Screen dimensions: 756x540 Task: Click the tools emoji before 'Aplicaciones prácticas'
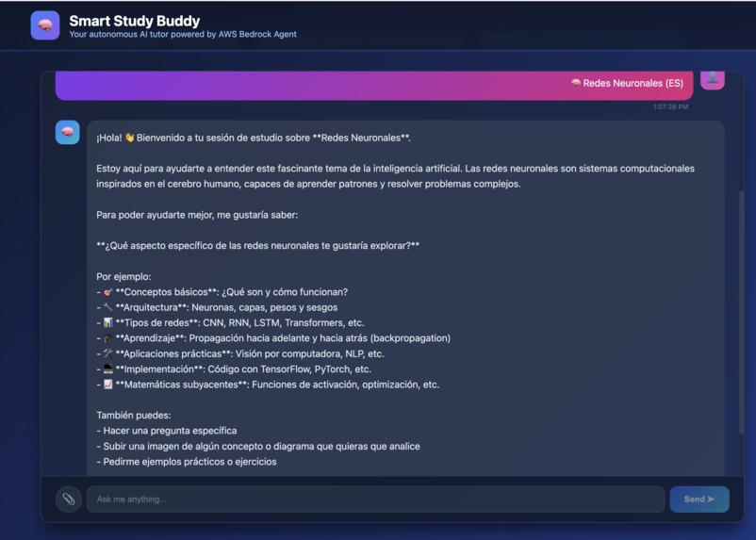click(x=108, y=353)
